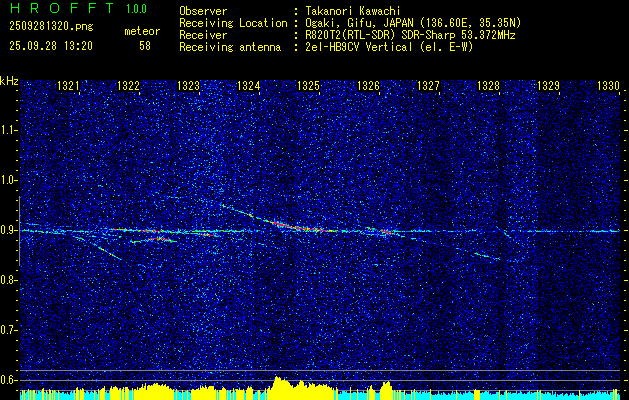Click the 1329 time marker

tap(548, 86)
